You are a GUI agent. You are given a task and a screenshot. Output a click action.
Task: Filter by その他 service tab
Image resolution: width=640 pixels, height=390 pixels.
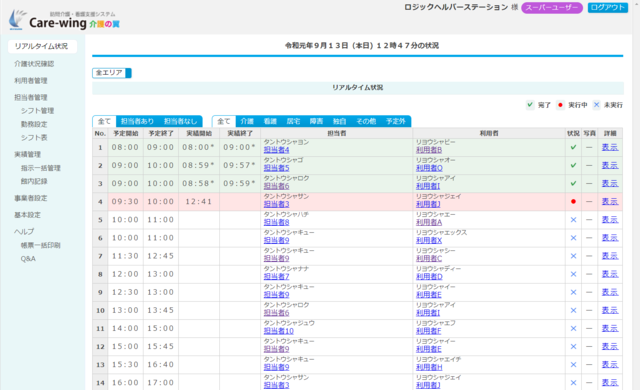(366, 121)
